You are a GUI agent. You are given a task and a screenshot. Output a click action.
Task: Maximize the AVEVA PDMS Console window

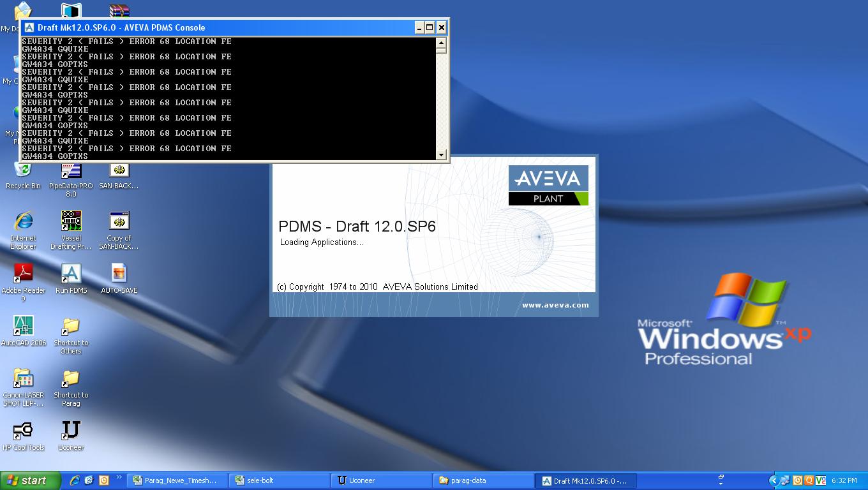click(430, 27)
